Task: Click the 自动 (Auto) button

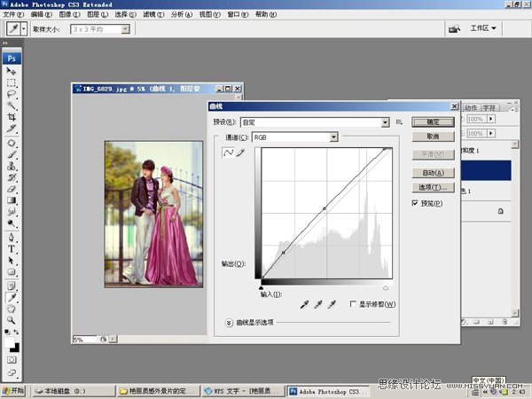Action: click(x=433, y=173)
